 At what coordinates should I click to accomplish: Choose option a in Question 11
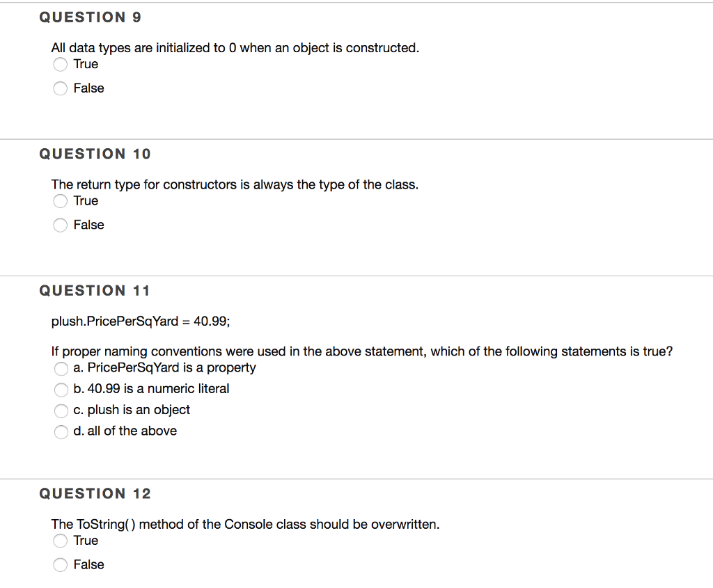[x=61, y=369]
